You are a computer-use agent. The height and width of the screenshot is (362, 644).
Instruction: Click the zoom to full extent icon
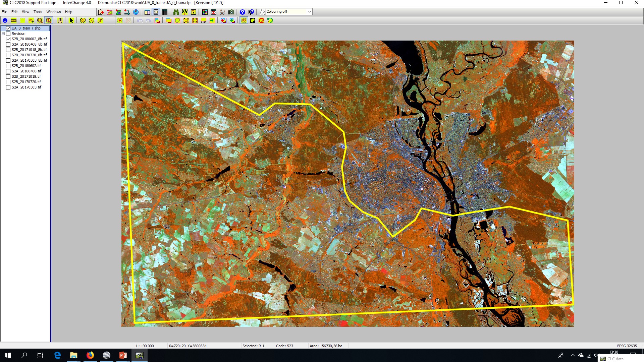(195, 20)
